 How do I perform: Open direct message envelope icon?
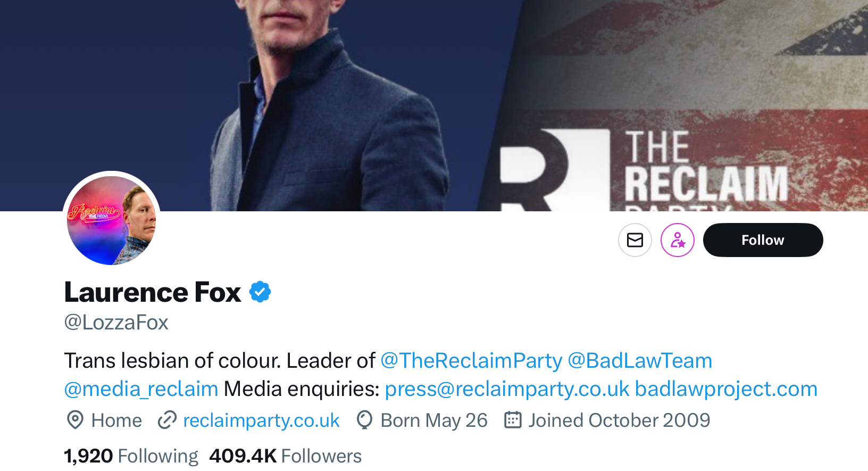(x=635, y=240)
